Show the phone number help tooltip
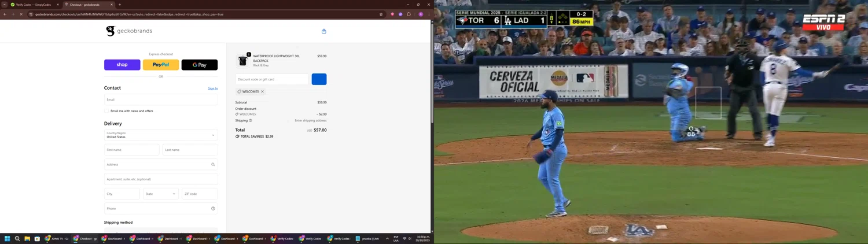868x244 pixels. 213,209
